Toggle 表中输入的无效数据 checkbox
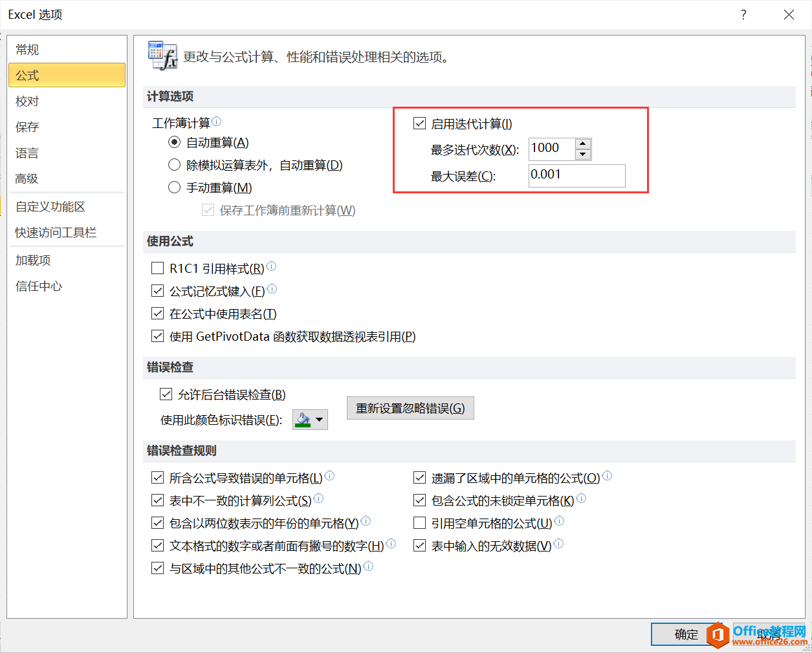 click(419, 546)
